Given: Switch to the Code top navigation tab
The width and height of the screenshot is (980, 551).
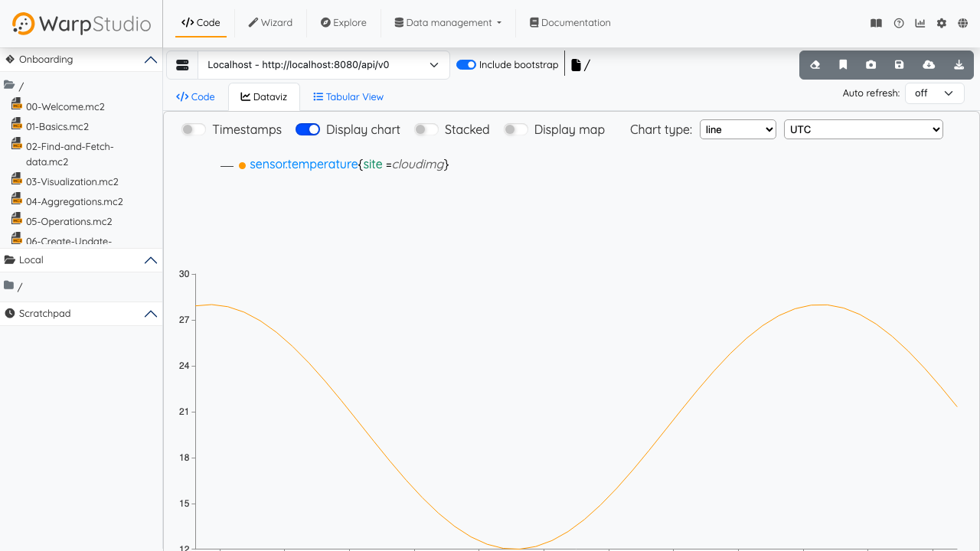Looking at the screenshot, I should 201,23.
